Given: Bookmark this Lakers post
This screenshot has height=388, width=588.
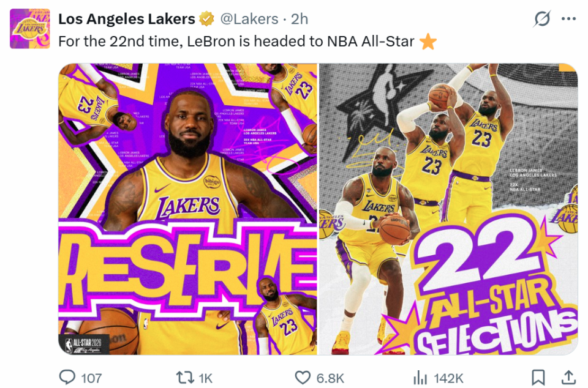Looking at the screenshot, I should tap(538, 377).
